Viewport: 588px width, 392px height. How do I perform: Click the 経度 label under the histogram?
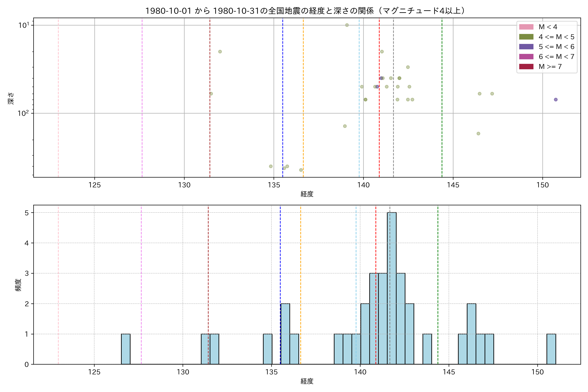(307, 381)
